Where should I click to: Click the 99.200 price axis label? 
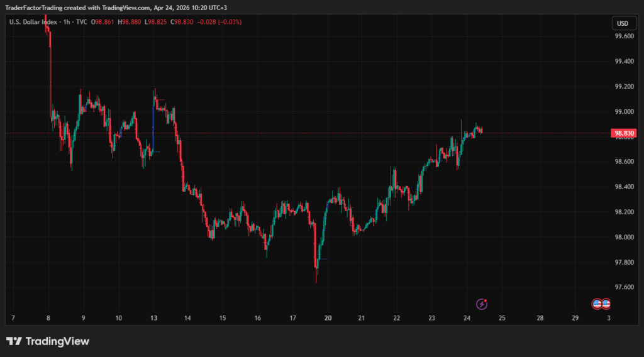pos(624,87)
